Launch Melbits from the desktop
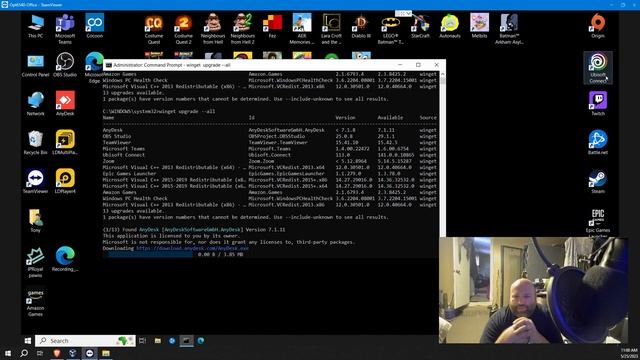Viewport: 640px width, 360px height. [x=479, y=26]
